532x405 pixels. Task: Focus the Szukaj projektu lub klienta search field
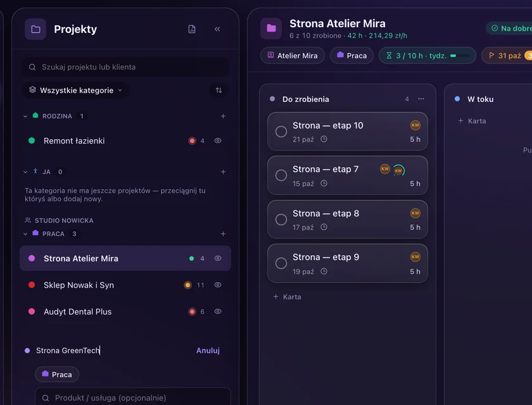pos(125,67)
